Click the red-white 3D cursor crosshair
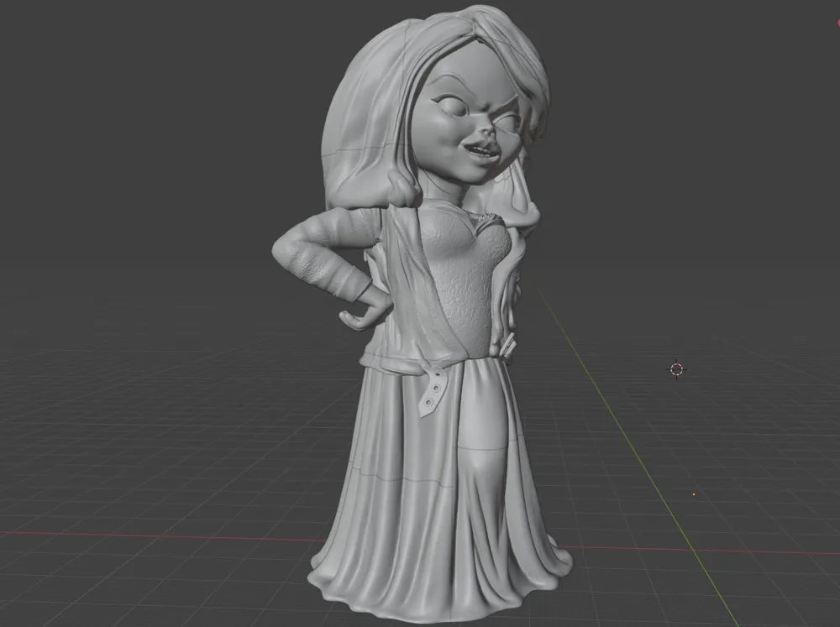 [676, 369]
